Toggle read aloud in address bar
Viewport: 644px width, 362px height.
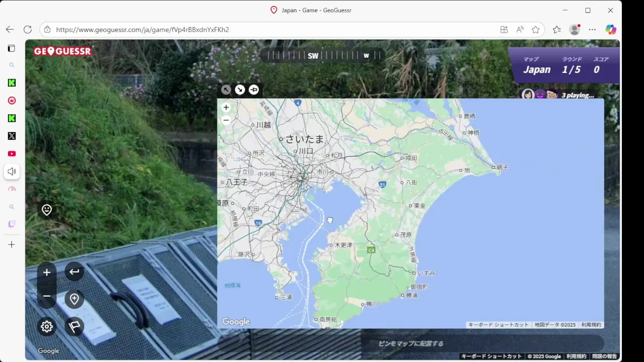pos(520,30)
